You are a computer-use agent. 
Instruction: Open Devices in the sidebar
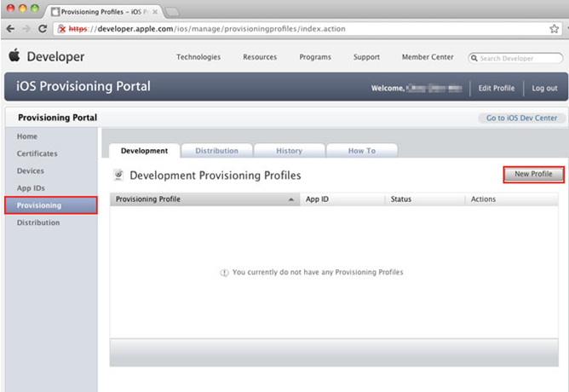pyautogui.click(x=30, y=171)
